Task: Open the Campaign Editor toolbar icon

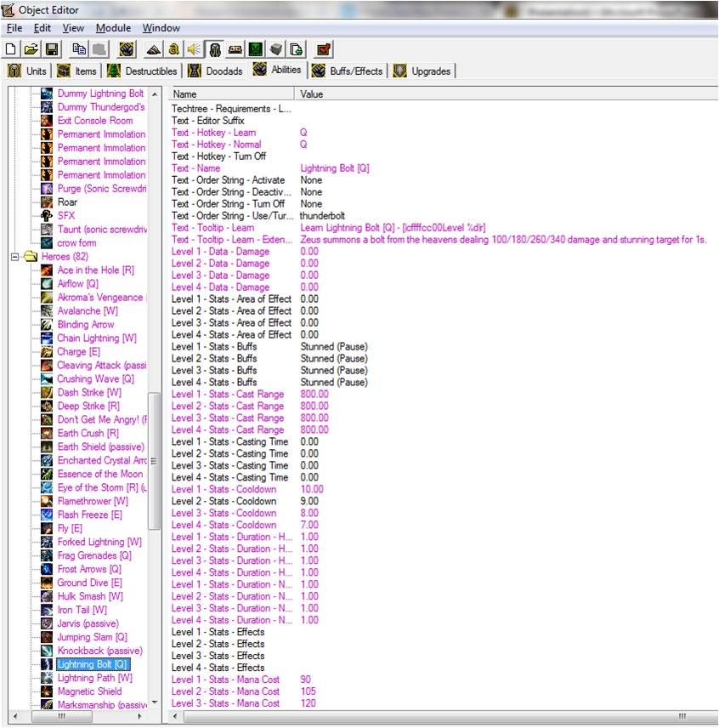Action: (x=235, y=49)
